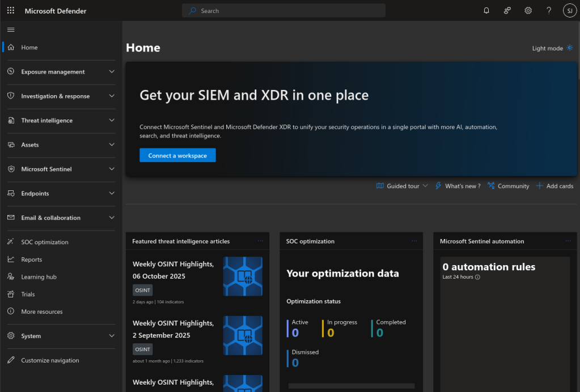Open the Add cards link
Screen dimensions: 580x392
[554, 186]
